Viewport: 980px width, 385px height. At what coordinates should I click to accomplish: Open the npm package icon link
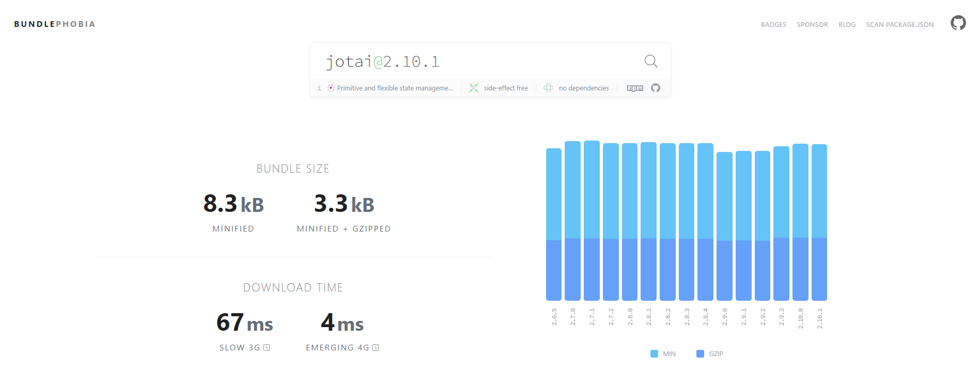pyautogui.click(x=635, y=88)
